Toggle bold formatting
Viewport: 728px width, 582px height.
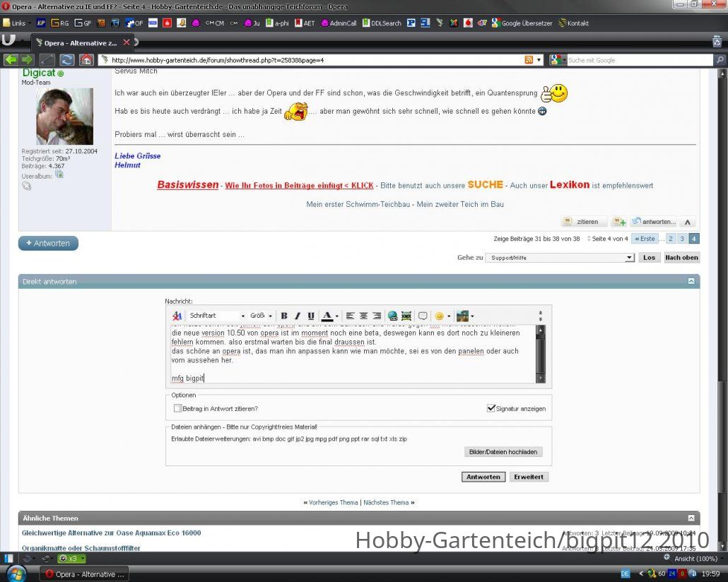pos(284,316)
